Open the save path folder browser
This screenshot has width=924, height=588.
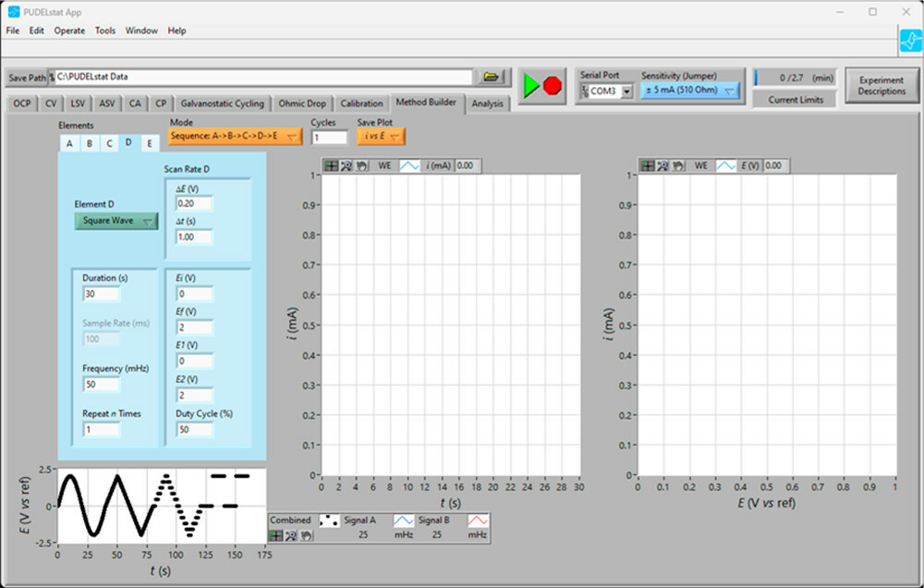coord(491,77)
